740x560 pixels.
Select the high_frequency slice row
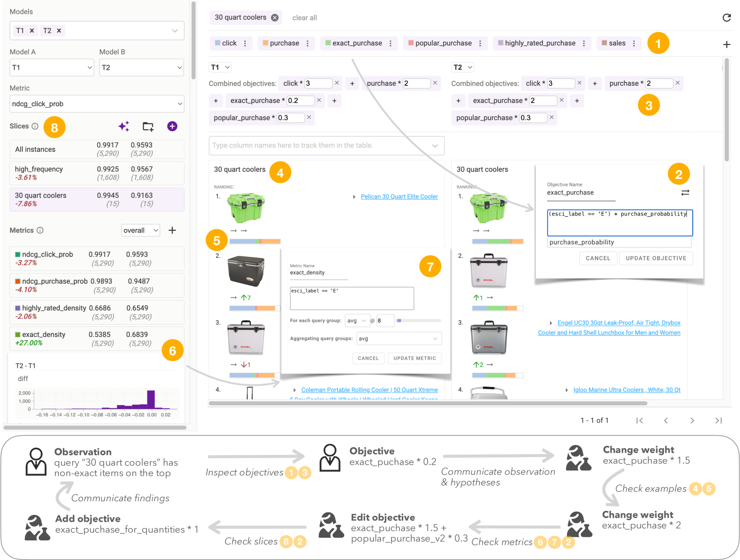point(97,173)
